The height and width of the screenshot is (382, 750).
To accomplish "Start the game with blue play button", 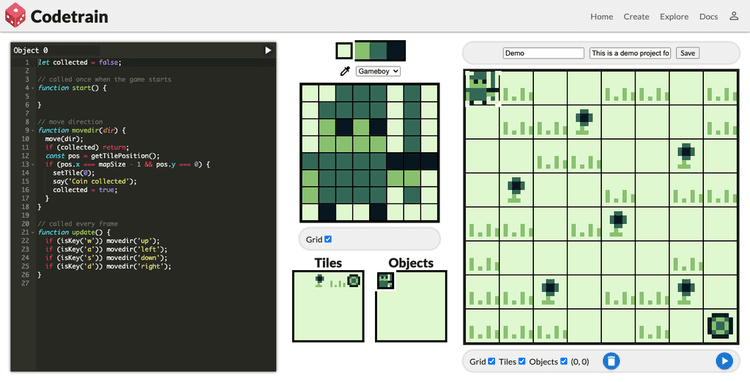I will click(724, 361).
